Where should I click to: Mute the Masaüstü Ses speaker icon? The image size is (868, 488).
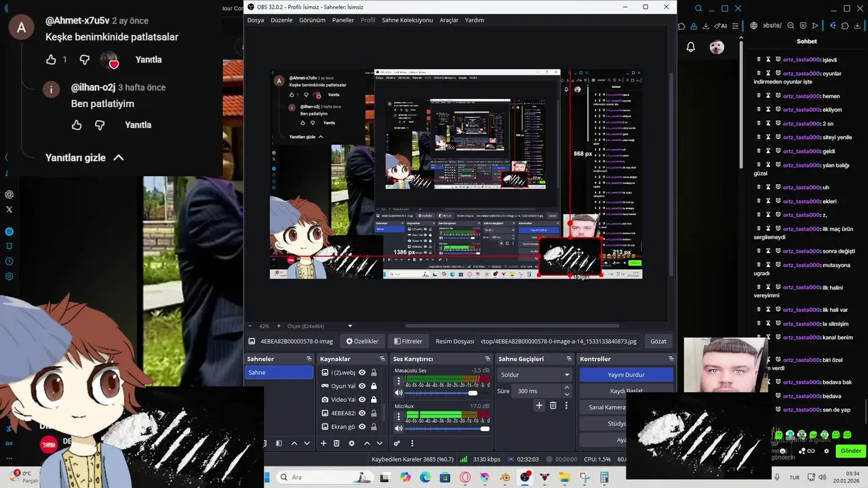point(399,393)
